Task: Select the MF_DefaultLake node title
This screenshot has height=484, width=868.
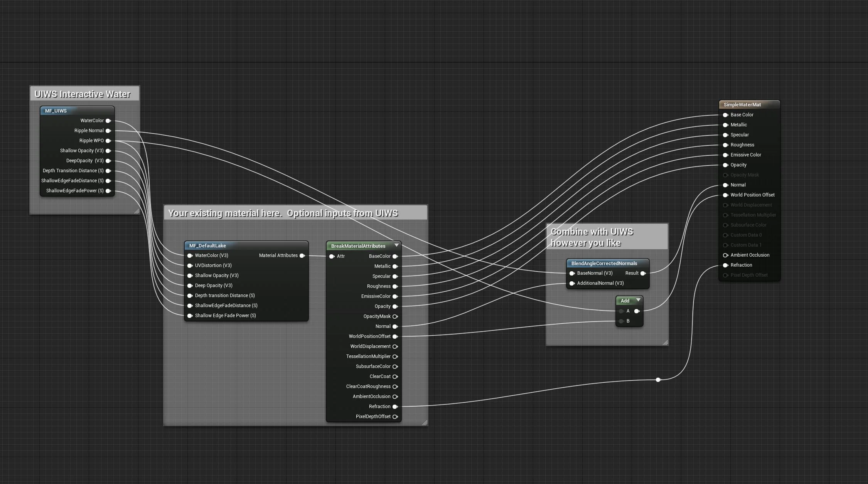Action: [207, 246]
